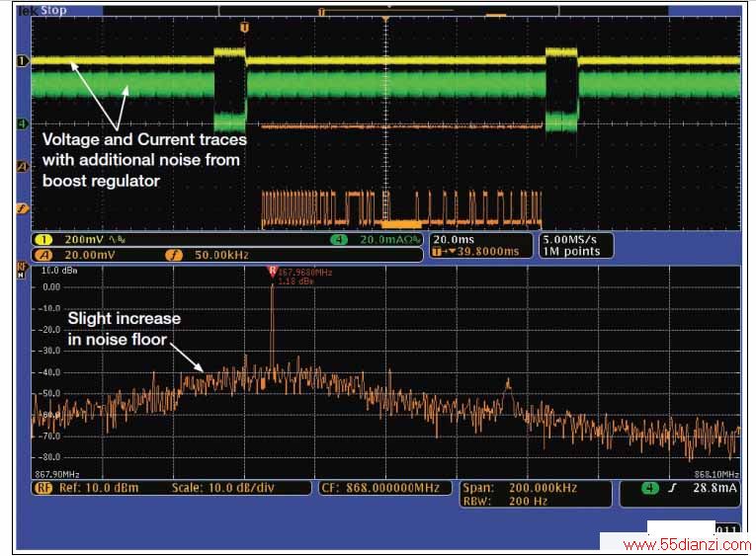756x556 pixels.
Task: Click the Scale: 10.0 dB/div readout
Action: 223,488
